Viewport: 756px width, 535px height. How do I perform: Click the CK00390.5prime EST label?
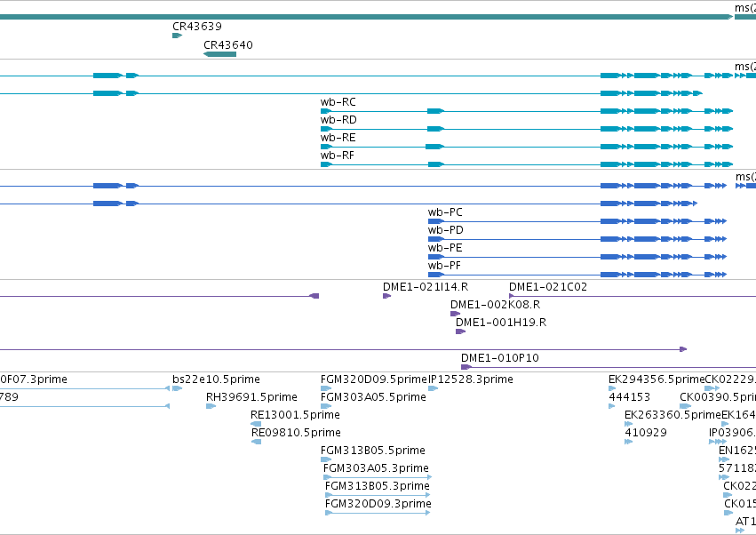coord(718,397)
